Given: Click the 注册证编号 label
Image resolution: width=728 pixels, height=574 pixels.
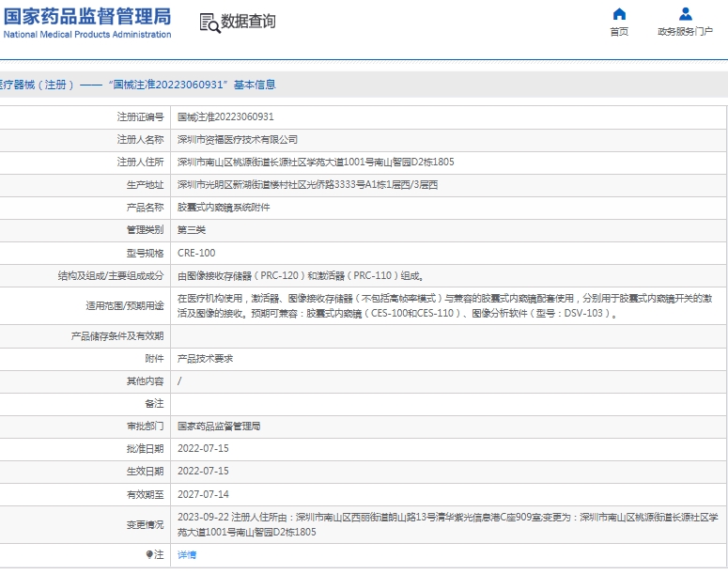Looking at the screenshot, I should [x=140, y=117].
